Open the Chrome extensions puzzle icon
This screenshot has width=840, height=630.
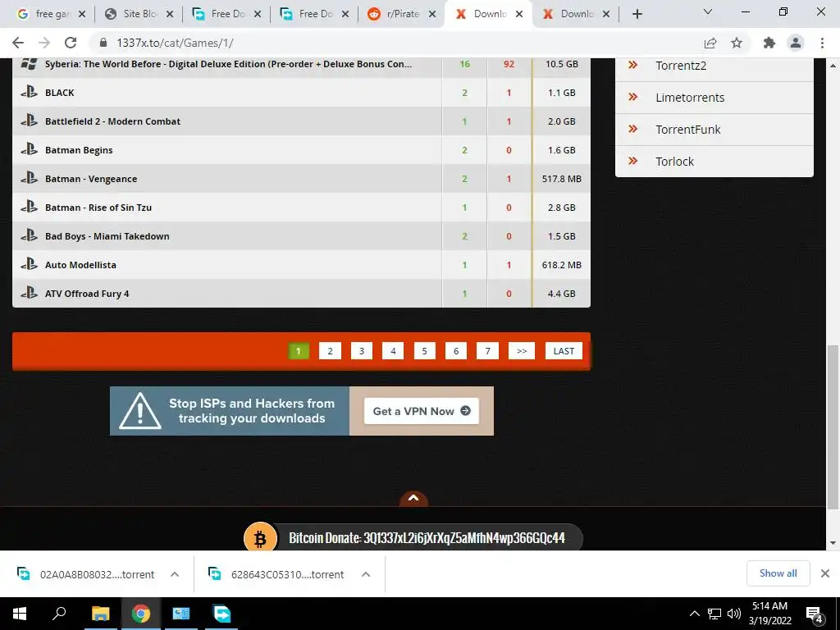pyautogui.click(x=769, y=43)
